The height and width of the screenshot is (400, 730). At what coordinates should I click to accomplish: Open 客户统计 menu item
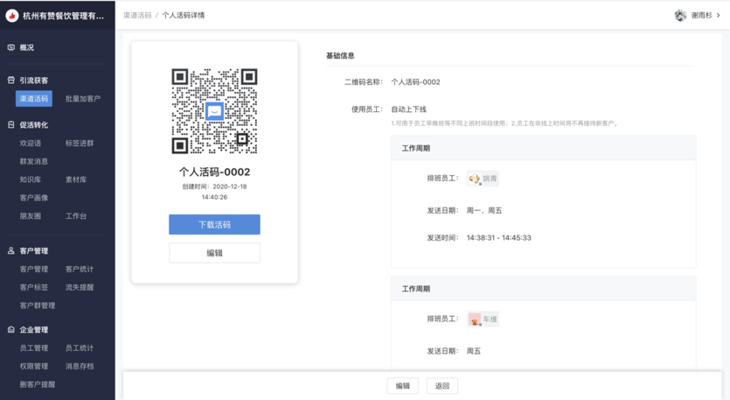(79, 269)
